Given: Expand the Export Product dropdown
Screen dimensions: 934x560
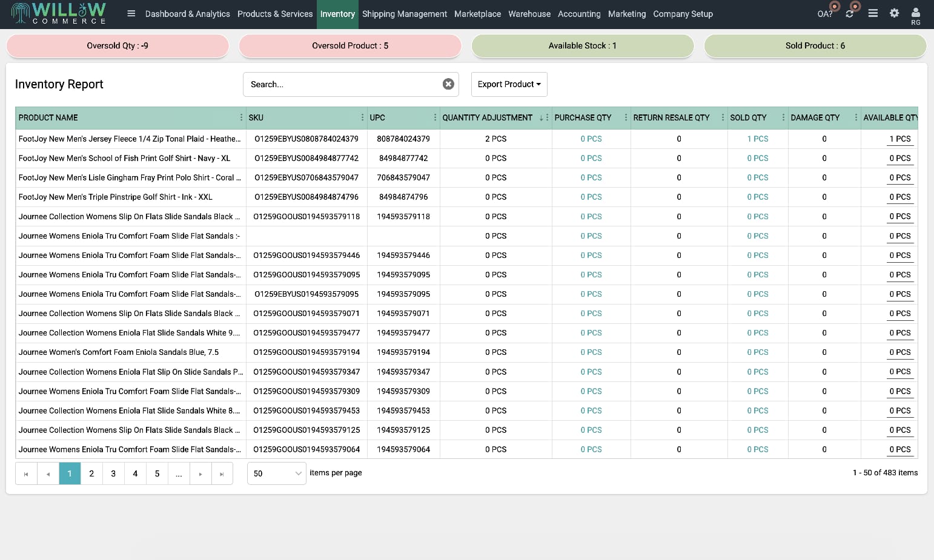Looking at the screenshot, I should click(x=509, y=84).
